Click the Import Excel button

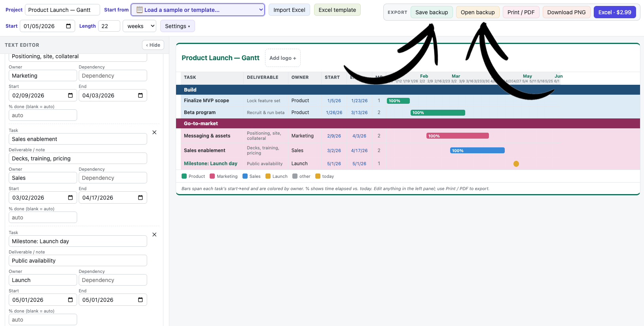tap(289, 10)
